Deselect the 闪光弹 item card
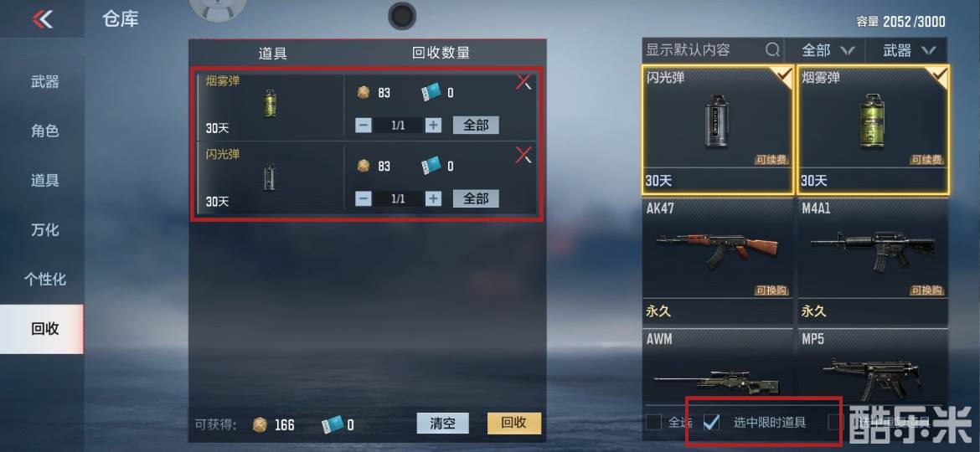 (718, 129)
